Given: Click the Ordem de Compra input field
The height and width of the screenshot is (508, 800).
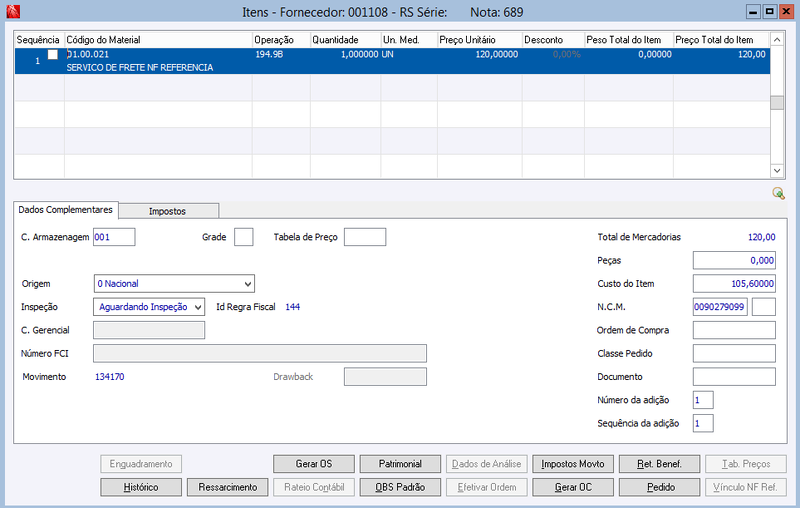Looking at the screenshot, I should [734, 330].
